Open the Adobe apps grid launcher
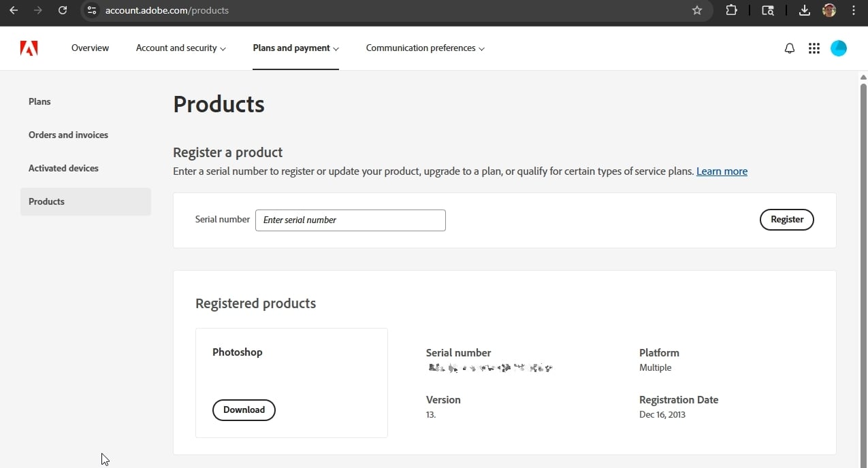 [x=814, y=48]
